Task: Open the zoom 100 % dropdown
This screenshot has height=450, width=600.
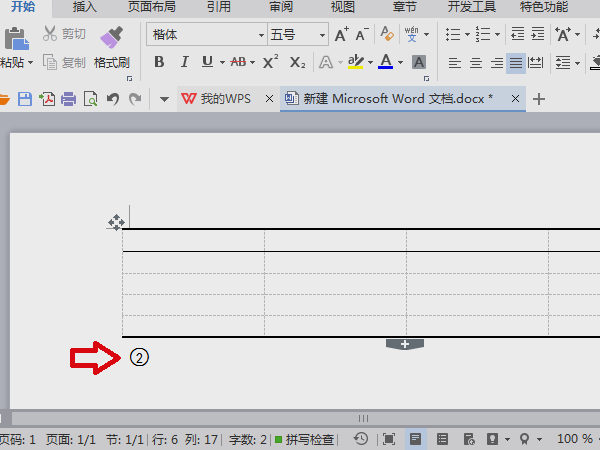Action: [x=577, y=439]
